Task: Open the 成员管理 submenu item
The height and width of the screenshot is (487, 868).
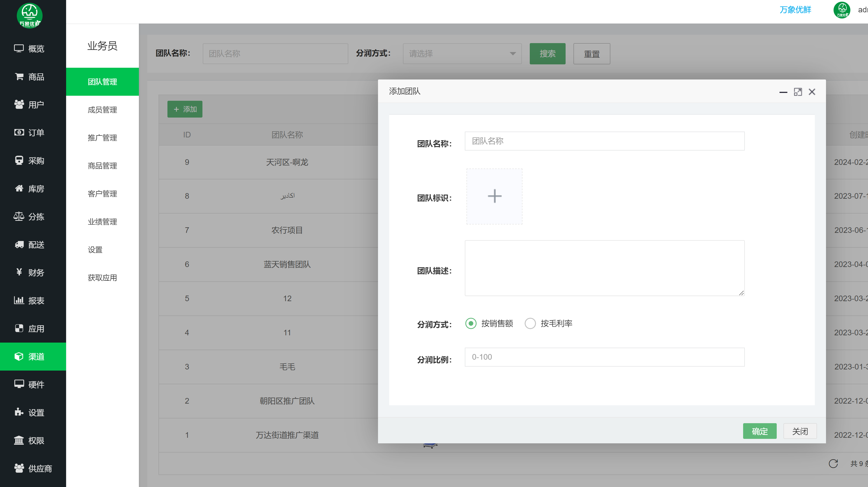Action: tap(102, 110)
